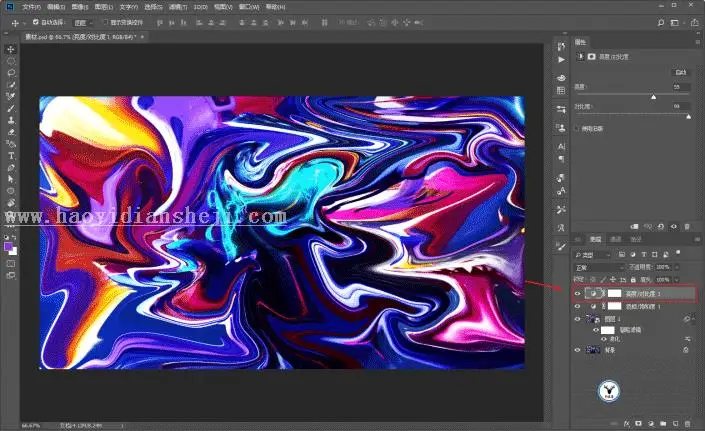
Task: Select the Eraser tool
Action: (x=11, y=132)
